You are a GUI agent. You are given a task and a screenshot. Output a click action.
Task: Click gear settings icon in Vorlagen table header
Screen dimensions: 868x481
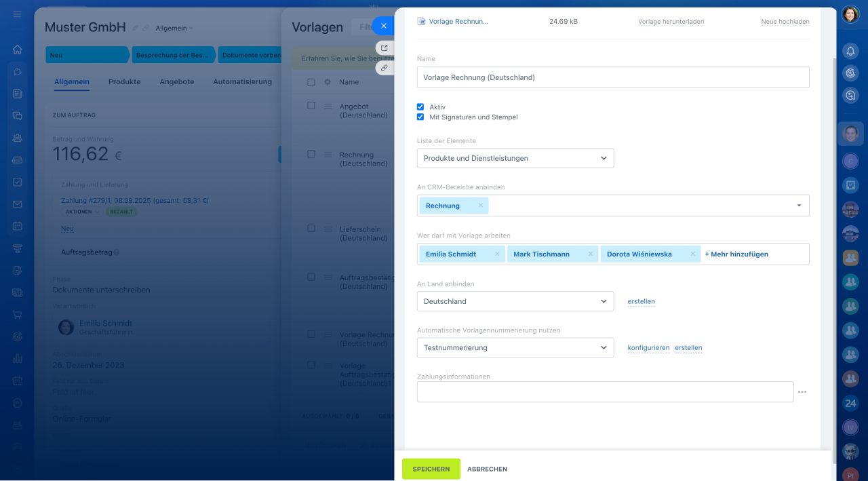328,82
